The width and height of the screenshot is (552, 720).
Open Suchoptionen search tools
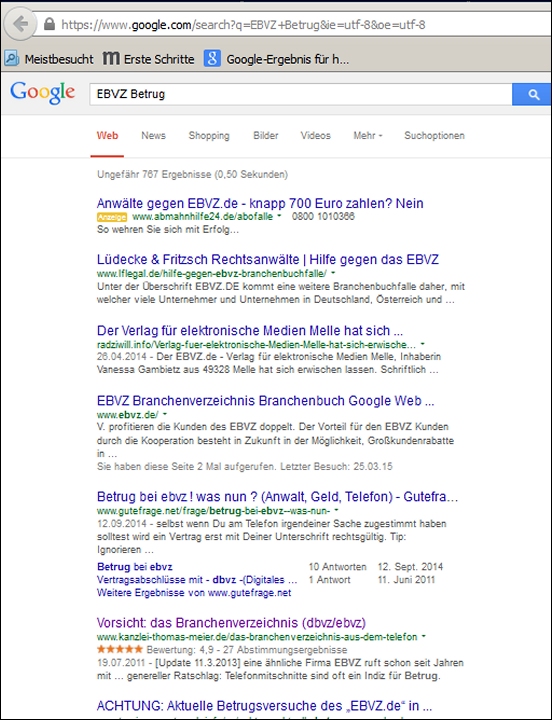click(434, 135)
